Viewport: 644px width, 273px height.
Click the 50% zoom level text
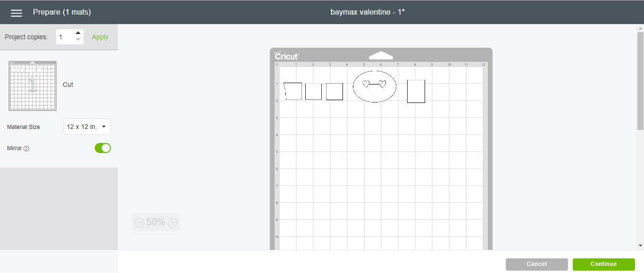point(156,222)
